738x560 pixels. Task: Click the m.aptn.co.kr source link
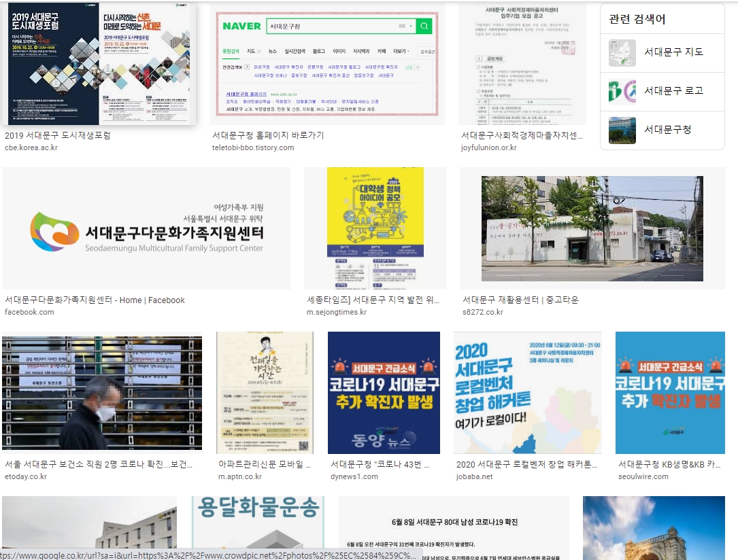240,477
